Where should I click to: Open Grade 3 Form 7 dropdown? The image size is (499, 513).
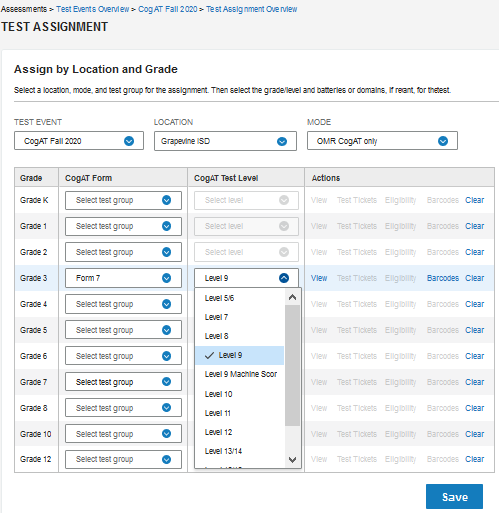click(x=123, y=278)
